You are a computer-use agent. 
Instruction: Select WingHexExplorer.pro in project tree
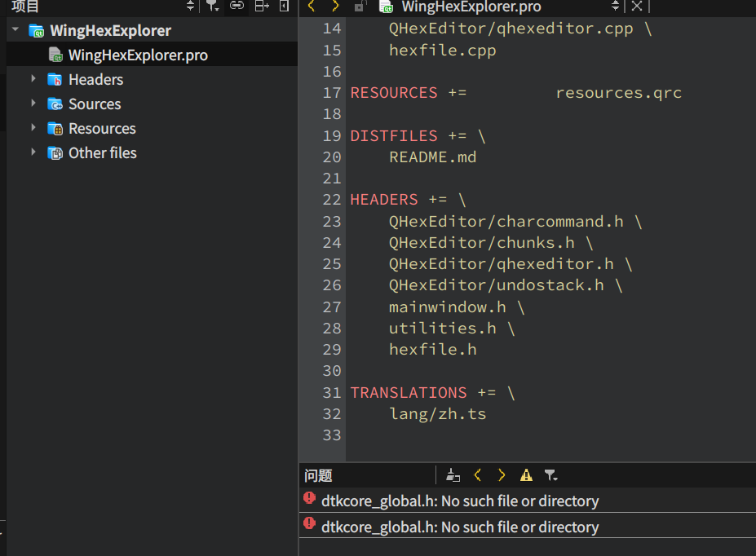[x=152, y=55]
